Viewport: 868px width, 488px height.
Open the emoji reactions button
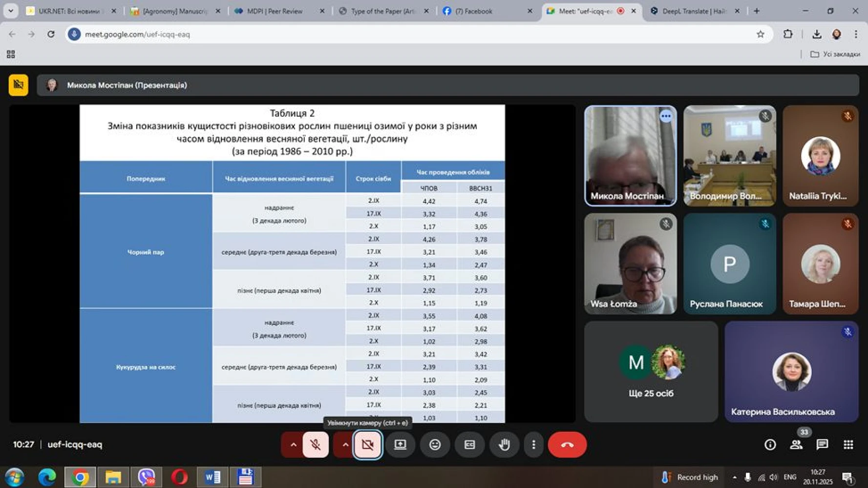click(x=435, y=445)
